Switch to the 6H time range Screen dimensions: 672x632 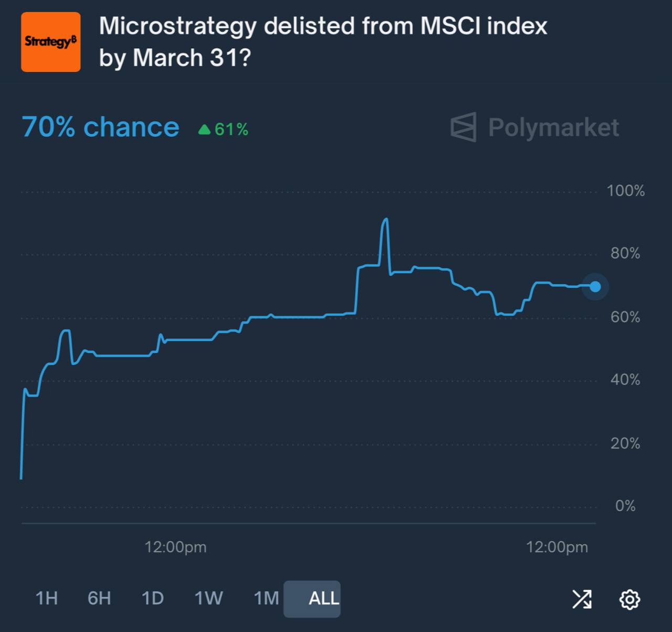coord(99,598)
